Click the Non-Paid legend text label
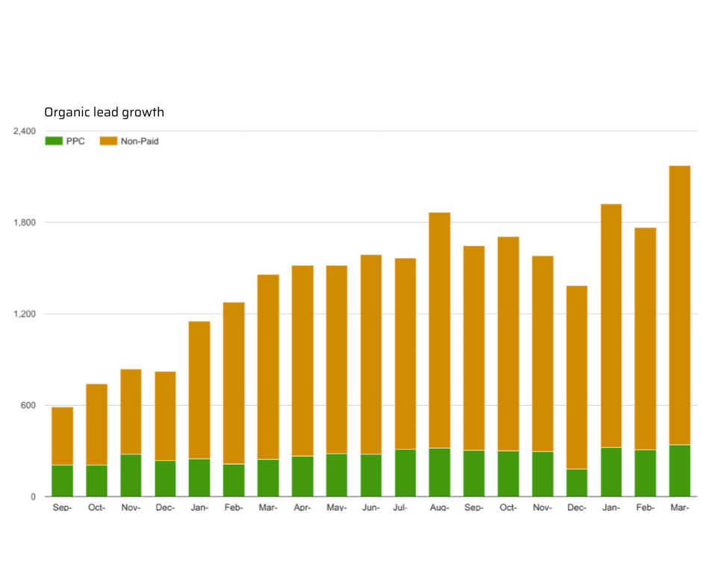 pyautogui.click(x=140, y=141)
